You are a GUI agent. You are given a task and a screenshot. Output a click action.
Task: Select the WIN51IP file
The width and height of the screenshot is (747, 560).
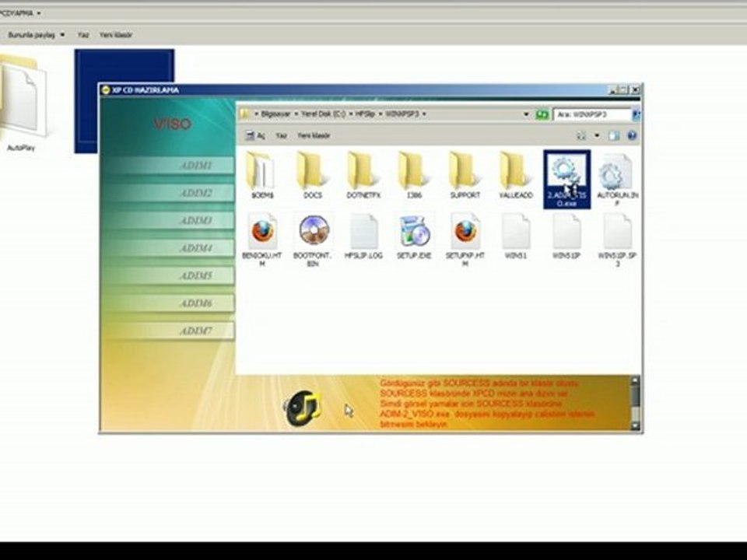[x=567, y=236]
